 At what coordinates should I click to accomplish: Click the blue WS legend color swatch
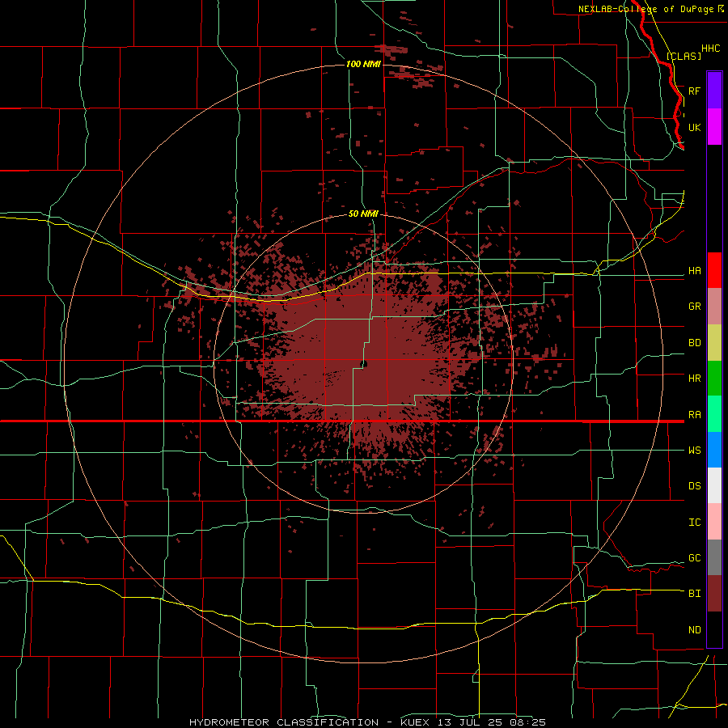click(x=714, y=450)
